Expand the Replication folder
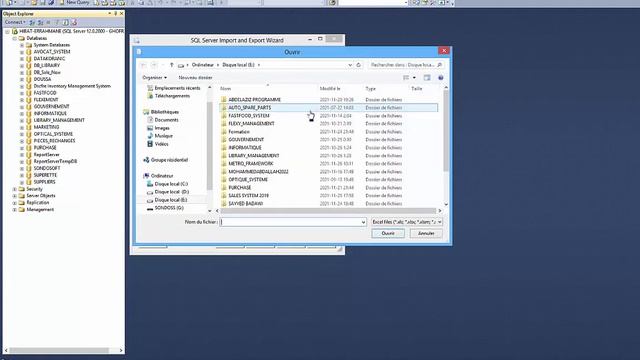This screenshot has height=360, width=640. coord(15,202)
